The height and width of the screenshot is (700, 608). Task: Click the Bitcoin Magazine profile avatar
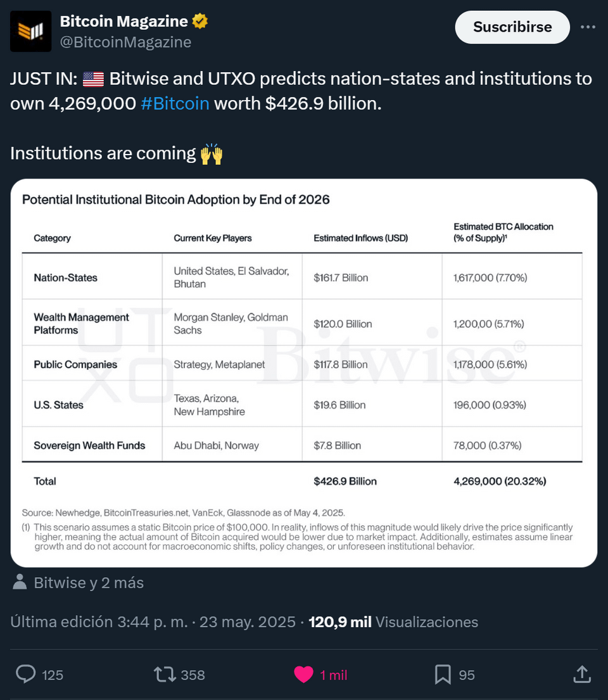[30, 31]
